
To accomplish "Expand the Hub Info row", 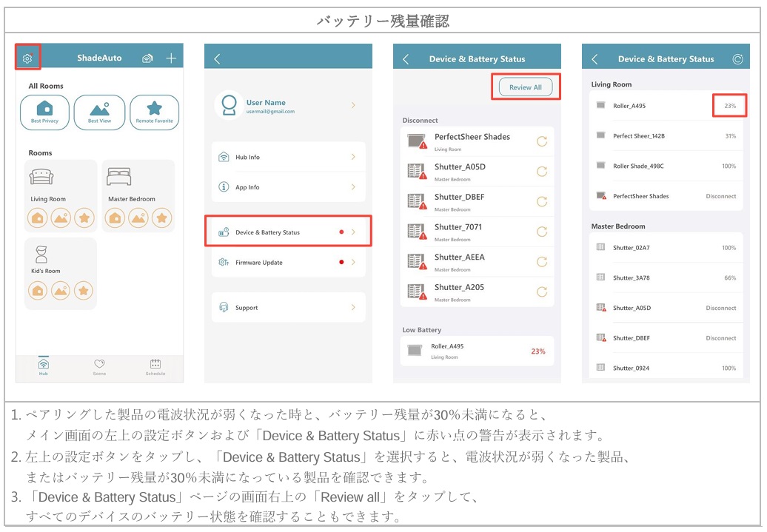I will 288,157.
